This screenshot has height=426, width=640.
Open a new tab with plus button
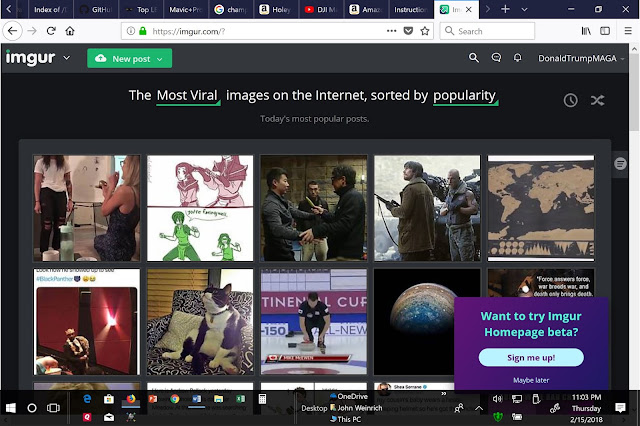click(x=505, y=9)
